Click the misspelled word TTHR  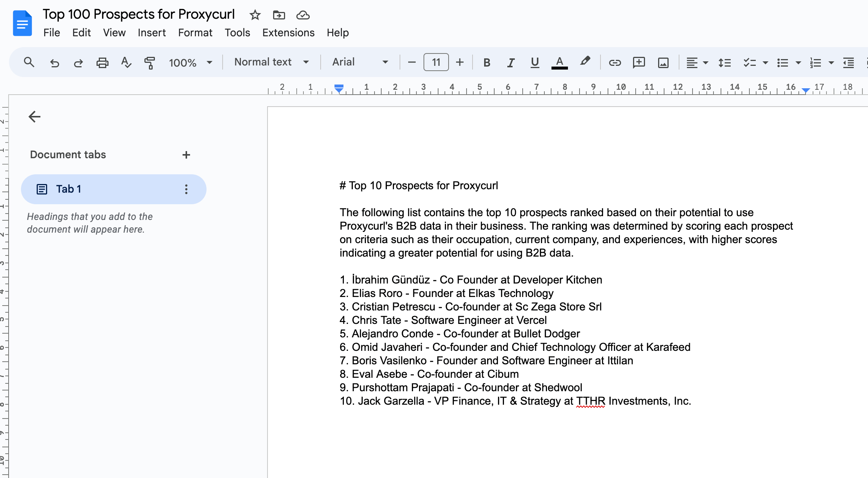coord(590,401)
